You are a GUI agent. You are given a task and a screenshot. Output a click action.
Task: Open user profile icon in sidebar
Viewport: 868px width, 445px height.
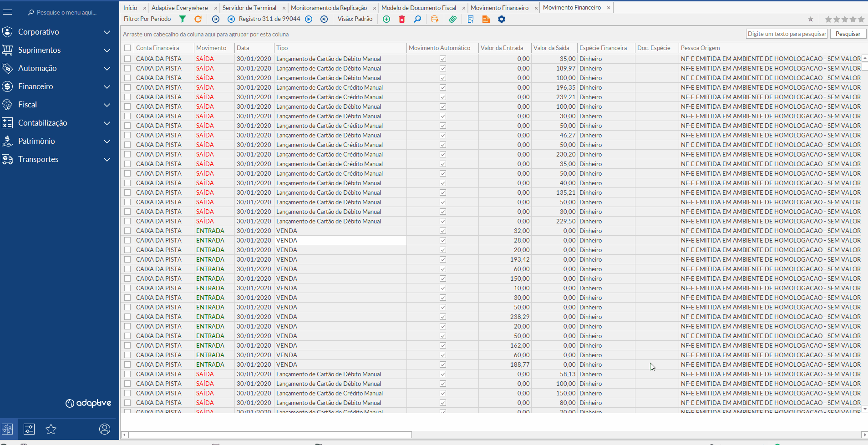pos(105,429)
